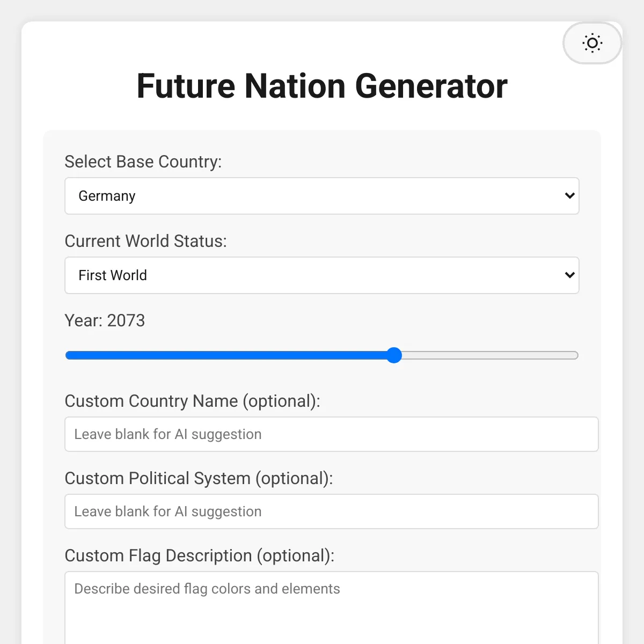
Task: Click the far right end of the Year slider track
Action: (576, 355)
